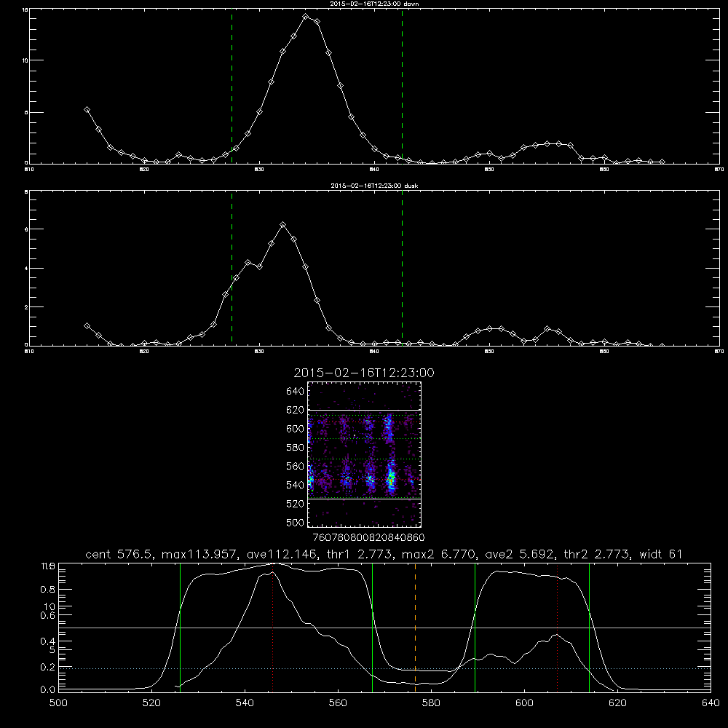Click the "cent 576.5" value in stats line
Image resolution: width=728 pixels, height=728 pixels.
119,554
